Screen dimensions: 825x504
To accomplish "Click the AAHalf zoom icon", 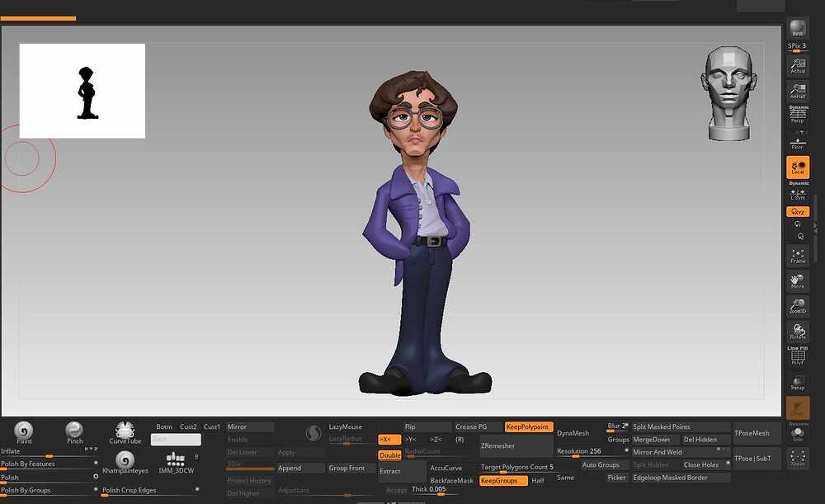I will coord(798,91).
